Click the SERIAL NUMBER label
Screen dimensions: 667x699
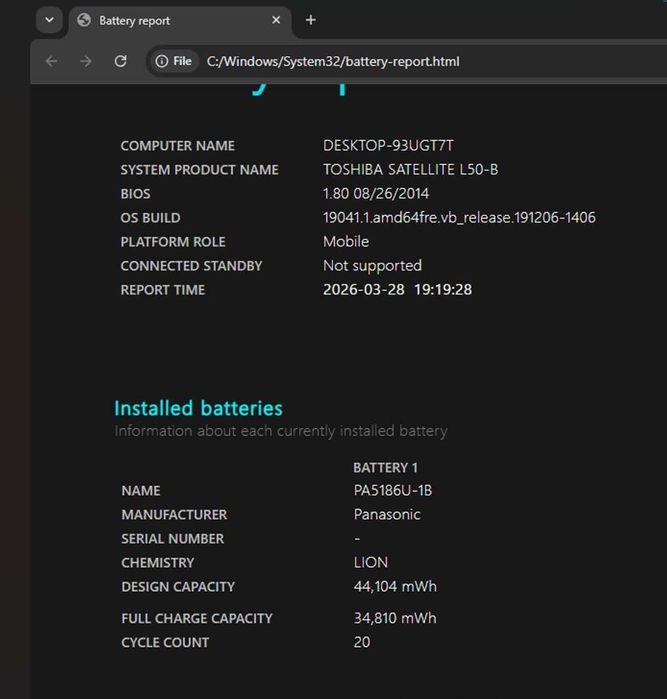click(x=173, y=539)
